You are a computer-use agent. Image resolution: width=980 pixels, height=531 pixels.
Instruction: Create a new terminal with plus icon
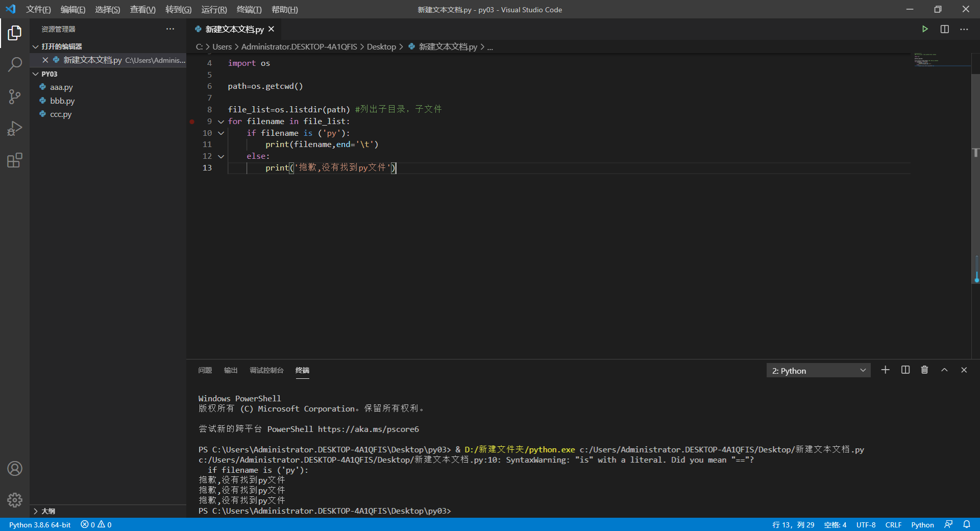point(886,370)
